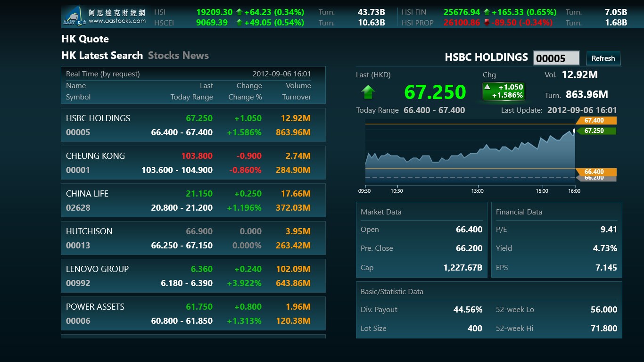
Task: Click the EPS value 7.145
Action: (x=606, y=268)
